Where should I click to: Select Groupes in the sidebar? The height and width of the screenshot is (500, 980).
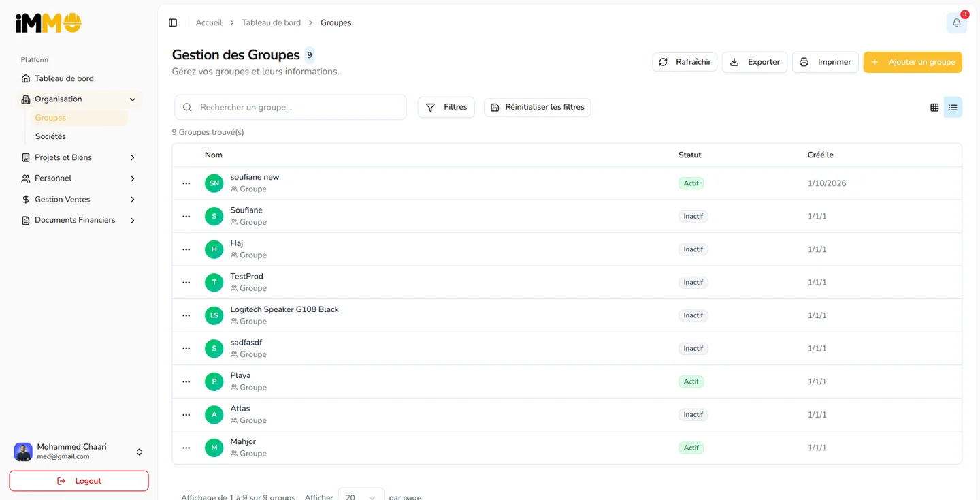click(79, 118)
